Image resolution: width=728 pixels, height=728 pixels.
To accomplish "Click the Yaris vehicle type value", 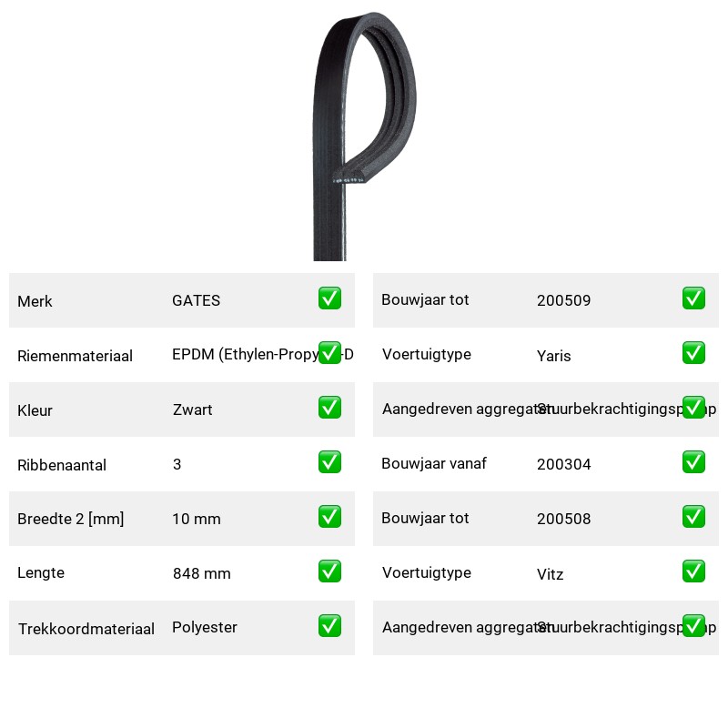I will pyautogui.click(x=553, y=356).
